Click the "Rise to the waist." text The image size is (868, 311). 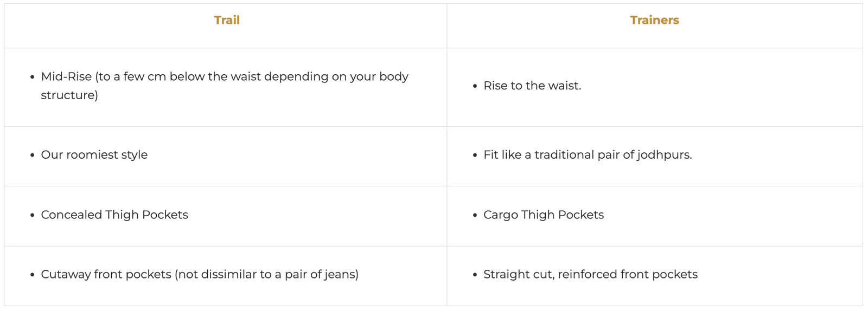click(532, 86)
